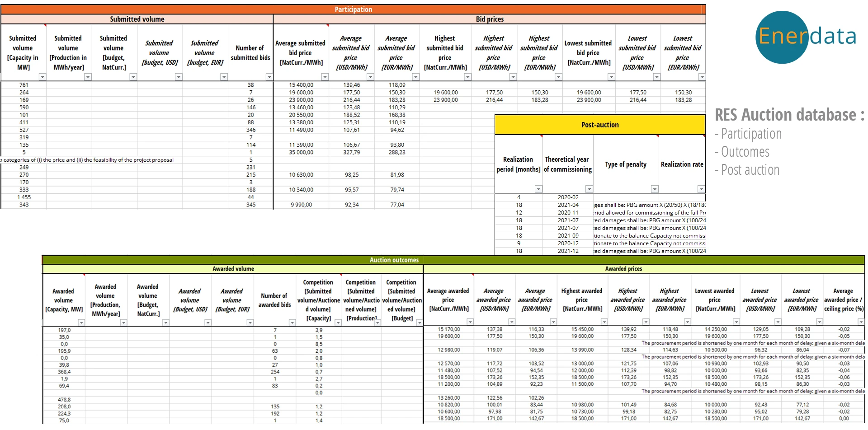Open filter for Average submitted bid price [EUR/MWh]
This screenshot has height=430, width=868.
point(415,77)
